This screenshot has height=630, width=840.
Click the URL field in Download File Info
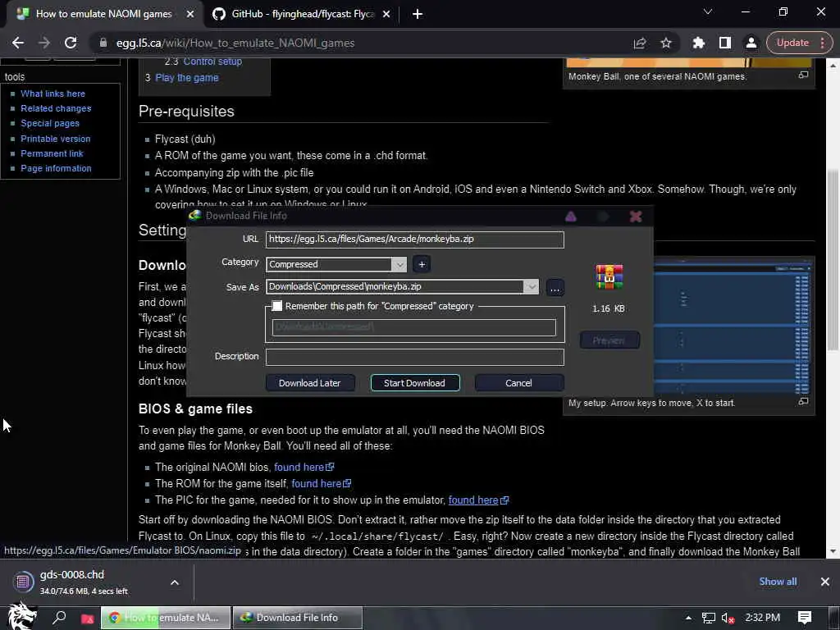point(414,240)
